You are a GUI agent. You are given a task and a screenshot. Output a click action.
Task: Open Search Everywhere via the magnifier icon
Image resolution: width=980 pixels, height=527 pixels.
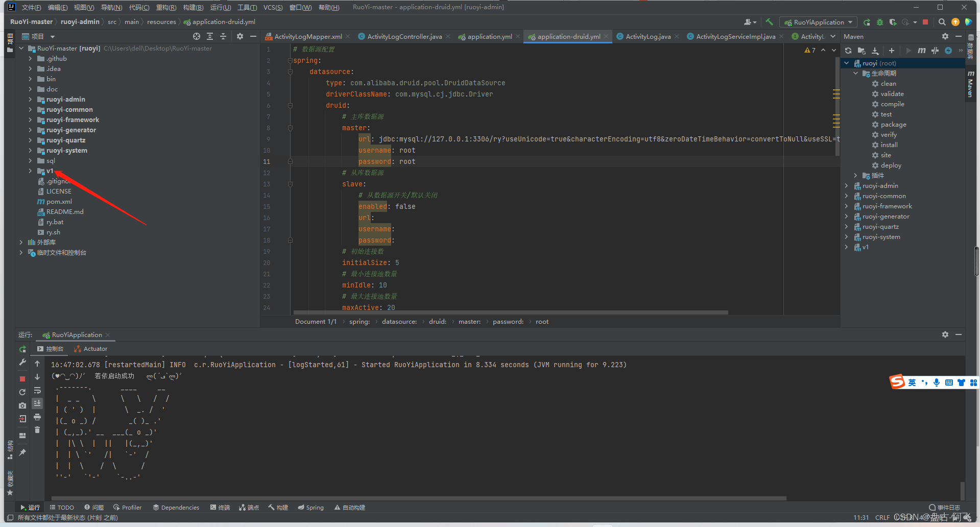pyautogui.click(x=942, y=22)
